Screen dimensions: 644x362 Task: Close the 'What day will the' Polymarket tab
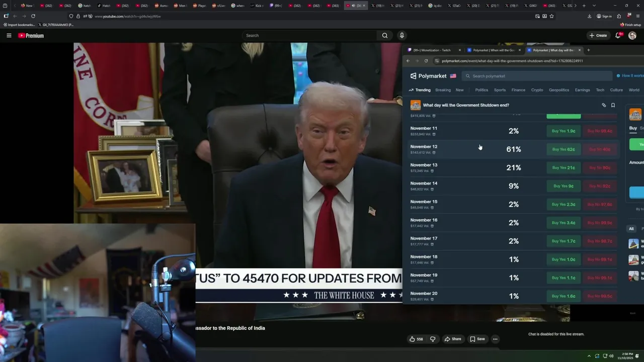pyautogui.click(x=580, y=50)
